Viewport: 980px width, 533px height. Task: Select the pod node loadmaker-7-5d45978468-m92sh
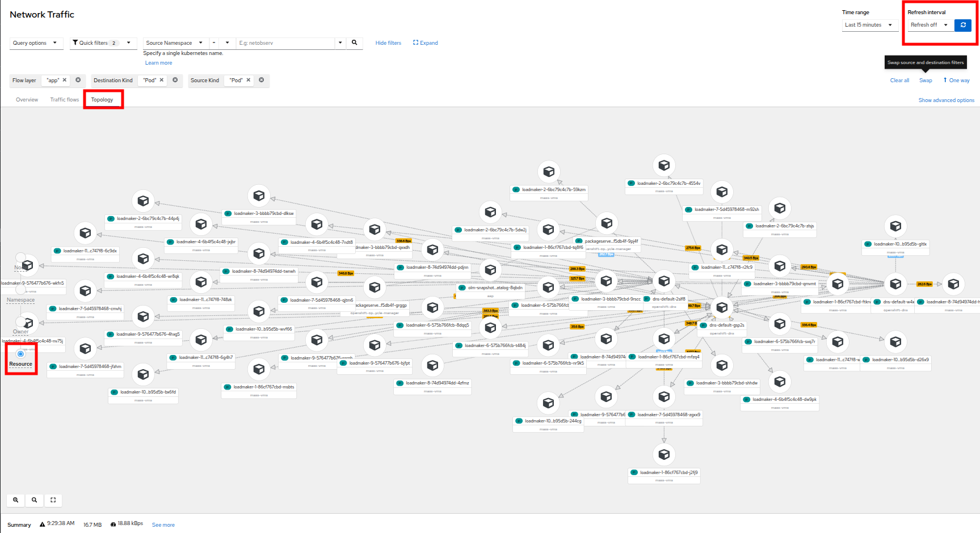[x=722, y=192]
